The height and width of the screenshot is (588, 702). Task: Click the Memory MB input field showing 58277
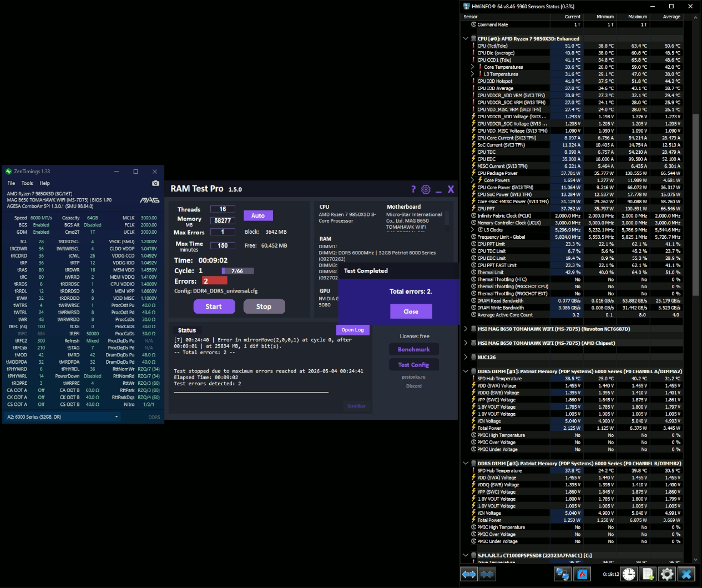pyautogui.click(x=223, y=220)
